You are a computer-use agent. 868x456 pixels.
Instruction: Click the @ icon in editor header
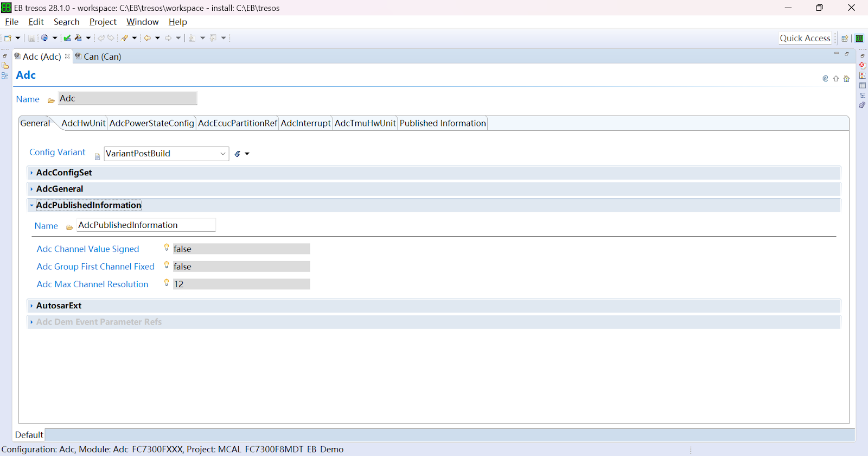(x=825, y=79)
